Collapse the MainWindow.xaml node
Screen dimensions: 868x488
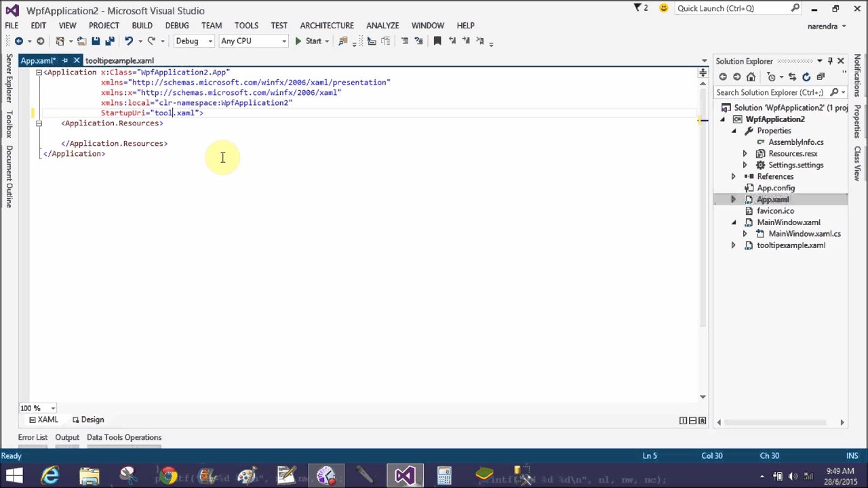click(x=733, y=222)
